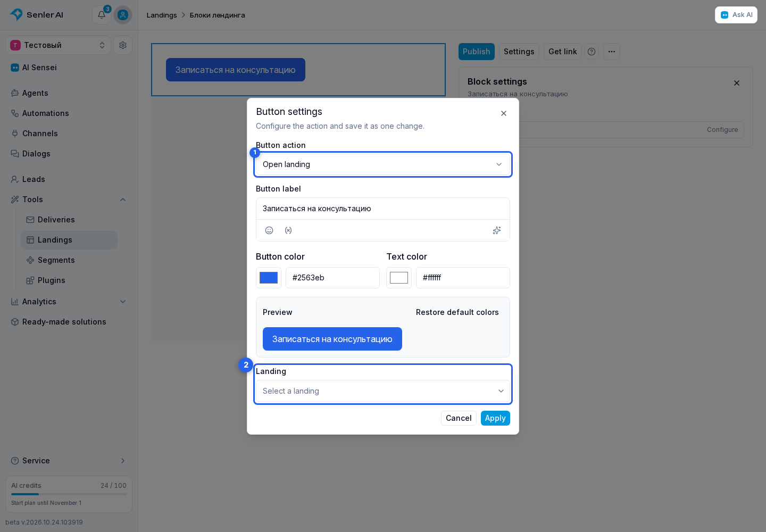The image size is (766, 532).
Task: Open the Тестовый workspace switcher
Action: [x=59, y=45]
